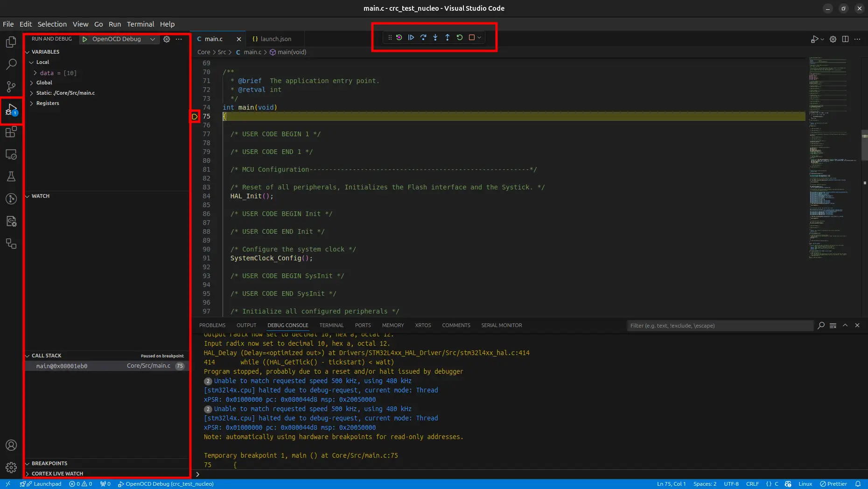Open dropdown beside editor Run icon

[x=822, y=39]
